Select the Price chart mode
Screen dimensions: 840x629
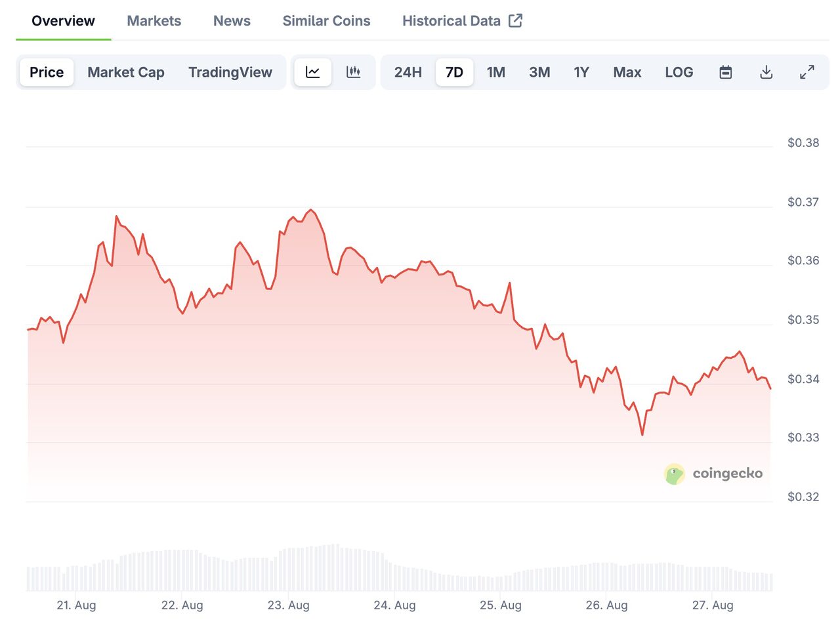click(x=47, y=72)
